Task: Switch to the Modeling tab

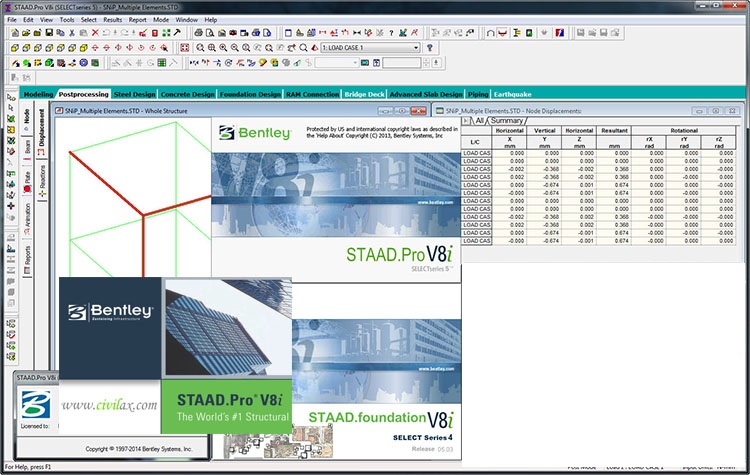Action: tap(38, 94)
